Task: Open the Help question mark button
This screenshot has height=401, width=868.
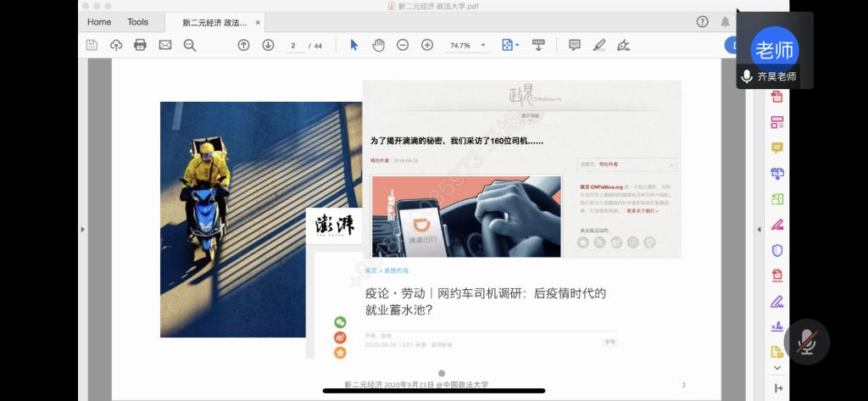Action: coord(702,22)
